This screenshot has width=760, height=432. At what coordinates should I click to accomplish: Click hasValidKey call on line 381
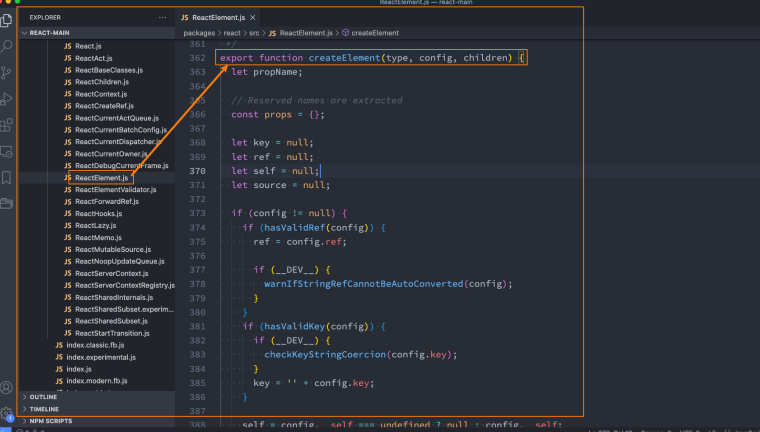click(x=294, y=326)
